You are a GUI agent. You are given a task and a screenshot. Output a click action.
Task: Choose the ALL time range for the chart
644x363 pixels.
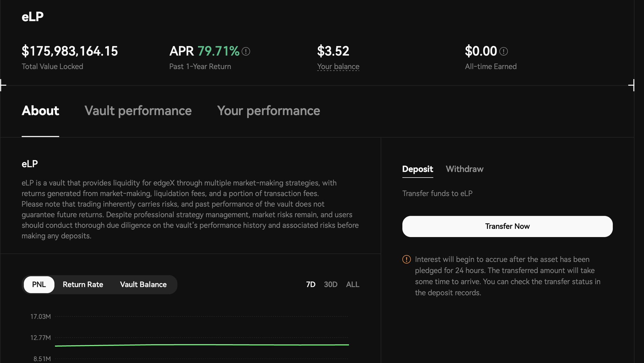click(x=352, y=285)
